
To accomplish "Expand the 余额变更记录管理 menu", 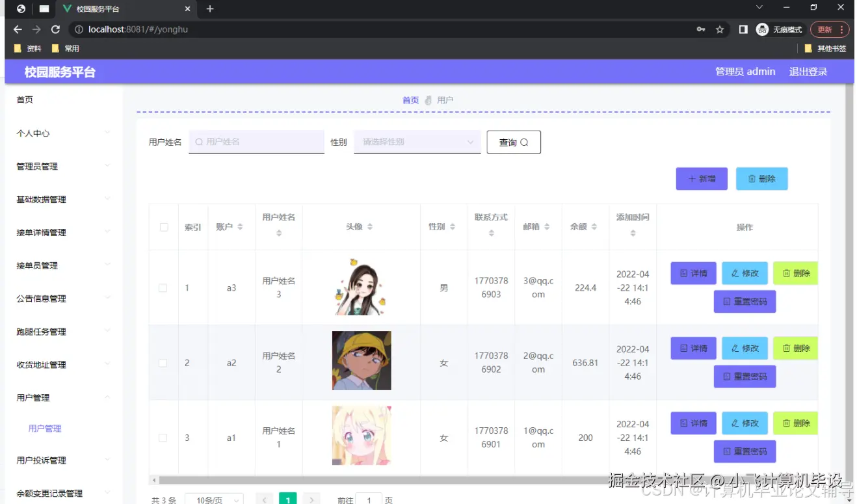I will click(x=63, y=494).
